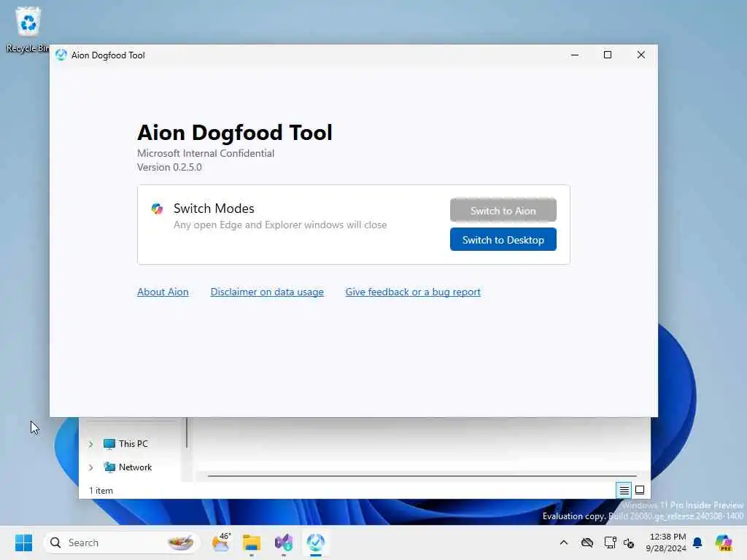Screen dimensions: 747x560
Task: Maximize the Aion Dogfood Tool window
Action: (x=608, y=55)
